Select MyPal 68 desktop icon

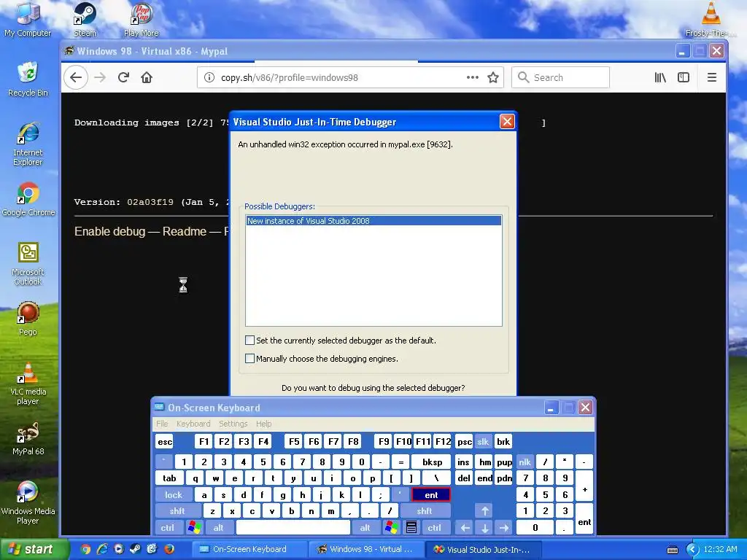pyautogui.click(x=28, y=438)
